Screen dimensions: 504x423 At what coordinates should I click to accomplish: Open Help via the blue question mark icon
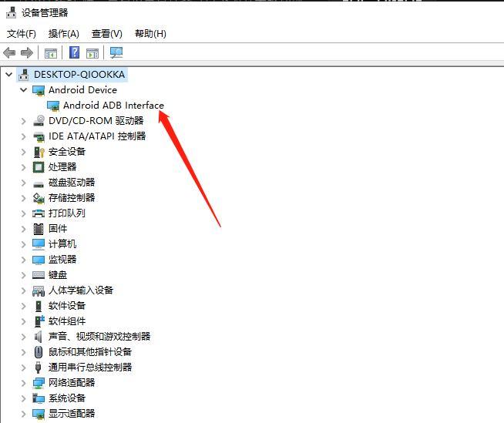point(75,52)
